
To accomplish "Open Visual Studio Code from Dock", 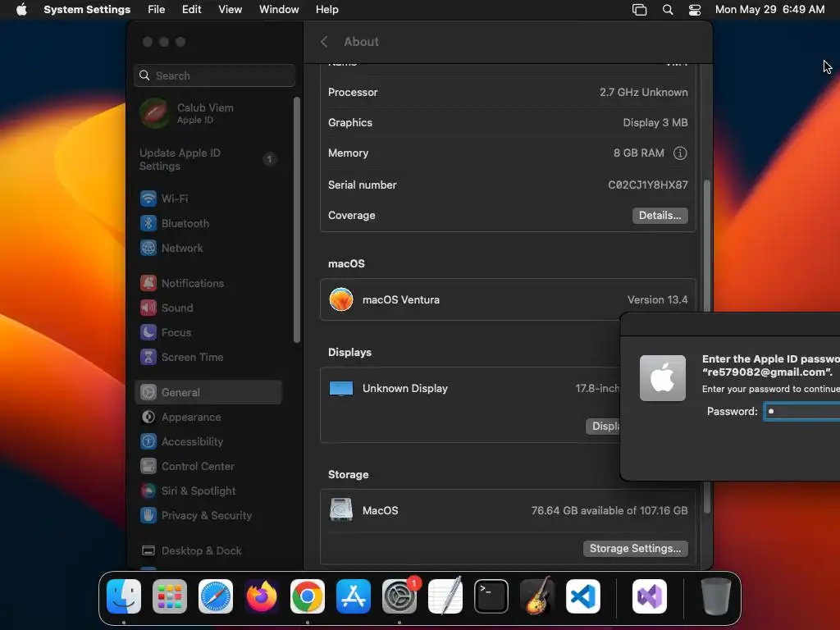I will (x=583, y=596).
